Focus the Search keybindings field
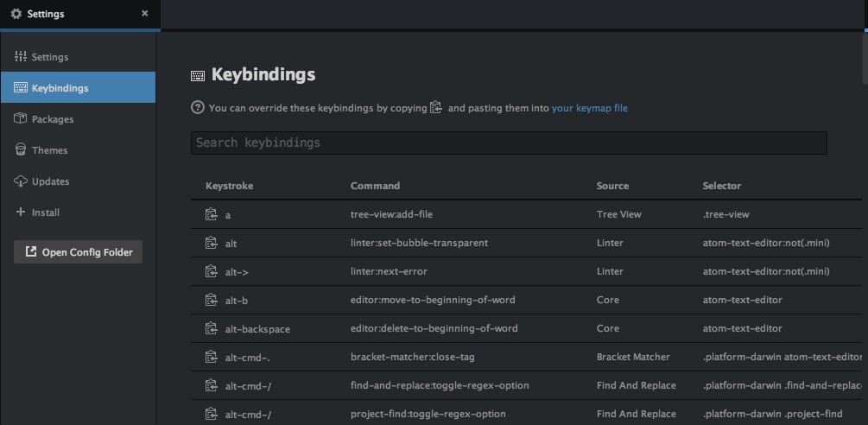The height and width of the screenshot is (425, 868). (508, 143)
